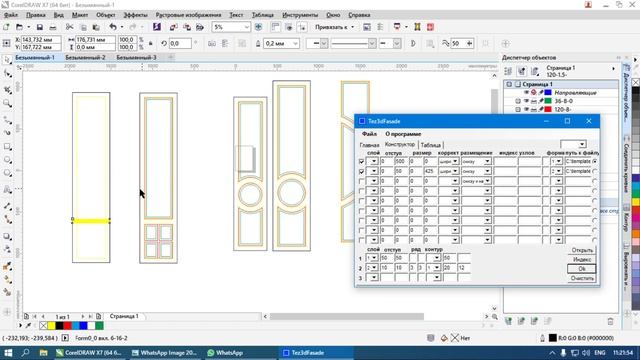Expand layer 36-8-0 in Object Manager
The width and height of the screenshot is (640, 360).
[518, 101]
